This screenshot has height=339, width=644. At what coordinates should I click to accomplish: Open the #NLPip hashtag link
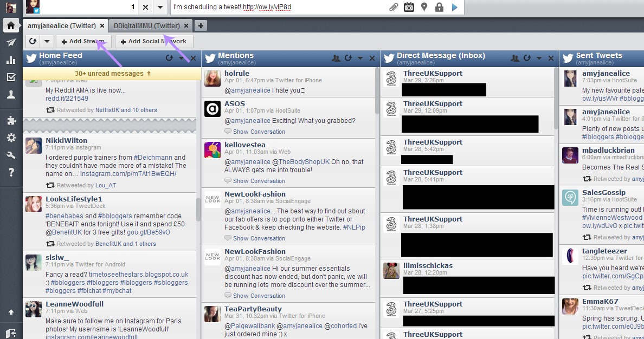tap(354, 227)
